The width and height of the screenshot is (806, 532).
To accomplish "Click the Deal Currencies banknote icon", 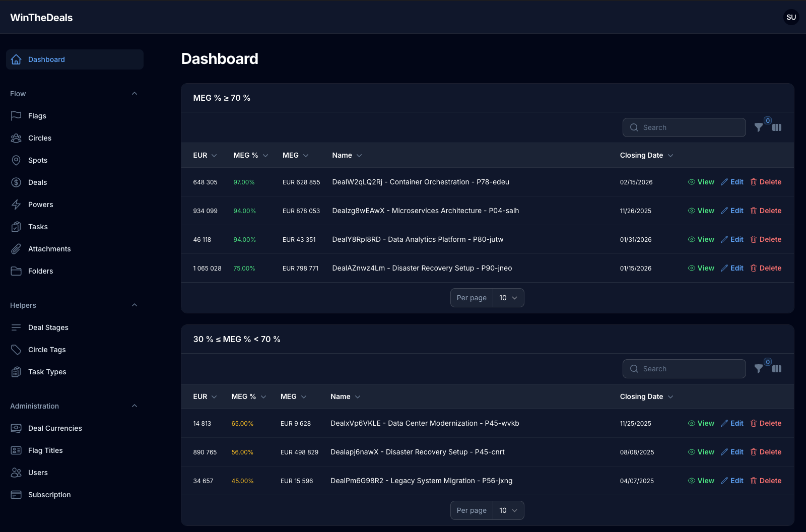I will pyautogui.click(x=16, y=428).
